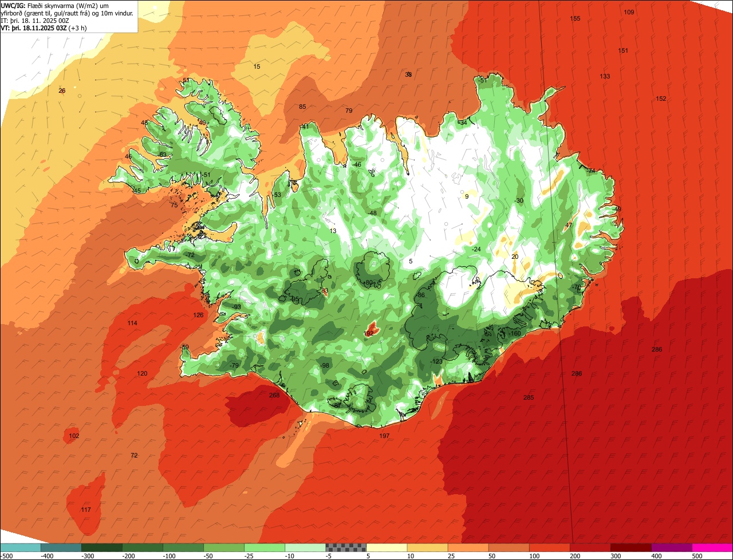Click the map value '86' west of Vatnajökull
This screenshot has width=733, height=560.
coord(421,295)
